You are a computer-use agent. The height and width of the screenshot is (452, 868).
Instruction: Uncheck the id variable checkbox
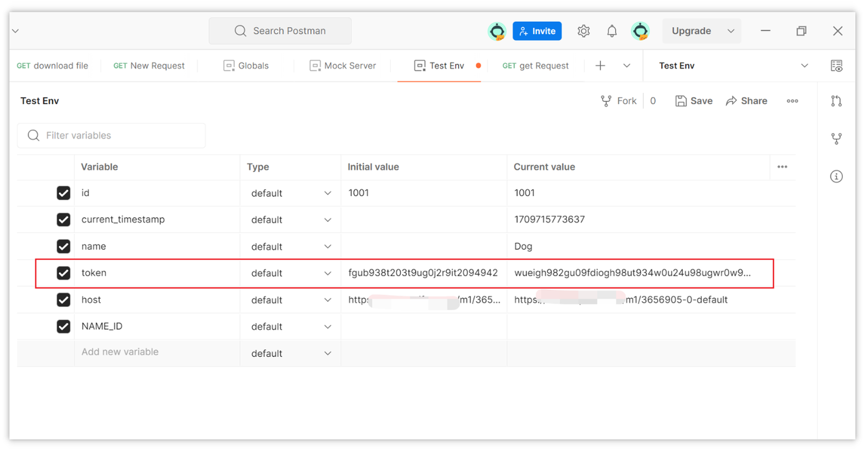[64, 193]
